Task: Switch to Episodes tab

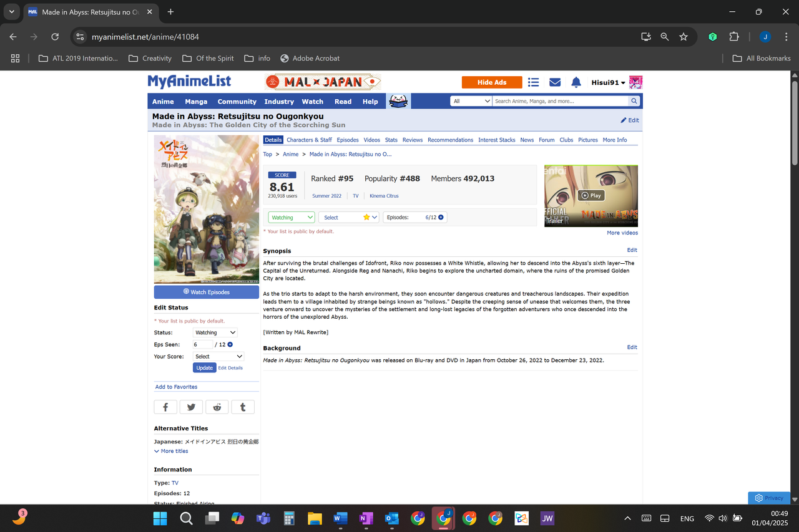Action: [348, 140]
